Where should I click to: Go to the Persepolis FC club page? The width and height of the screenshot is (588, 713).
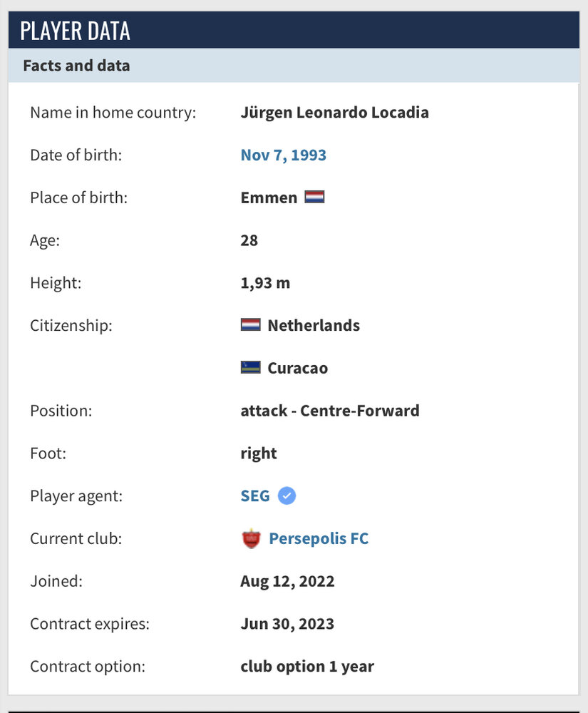click(x=319, y=538)
